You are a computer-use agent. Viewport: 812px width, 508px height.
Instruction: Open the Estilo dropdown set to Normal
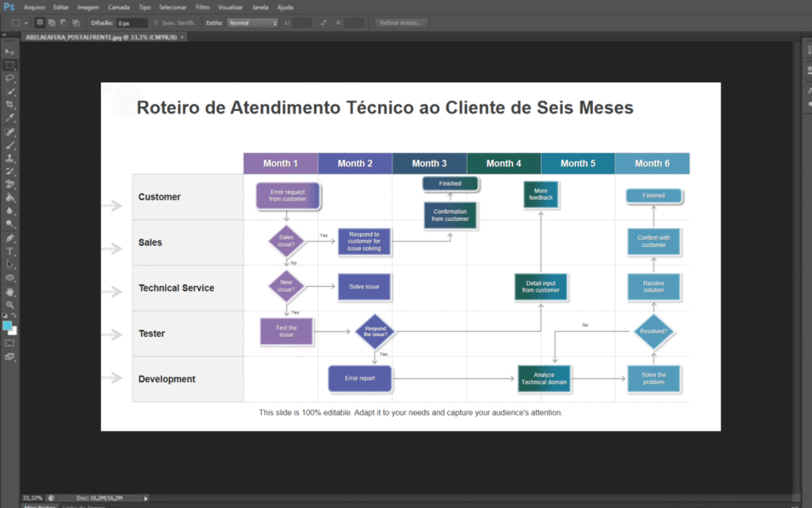click(253, 23)
